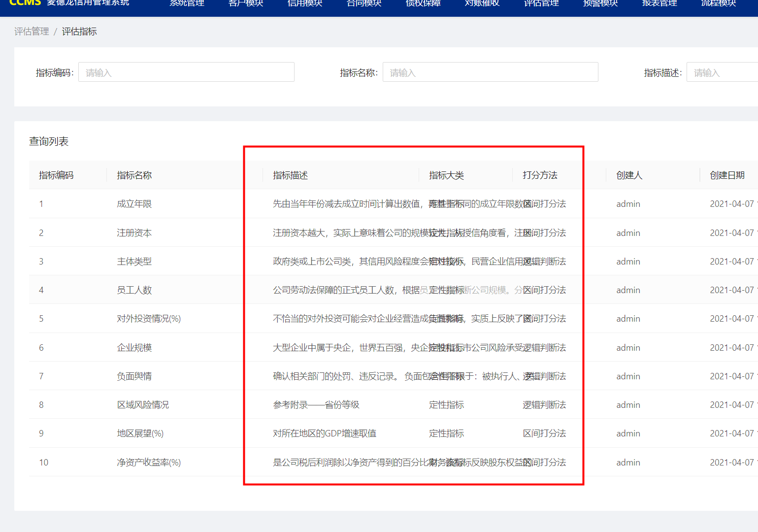Click the 指标编码 input field
The width and height of the screenshot is (758, 532).
(x=186, y=72)
